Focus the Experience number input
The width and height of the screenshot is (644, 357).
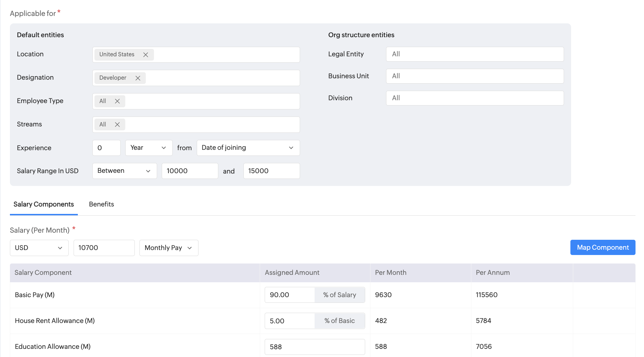point(106,148)
